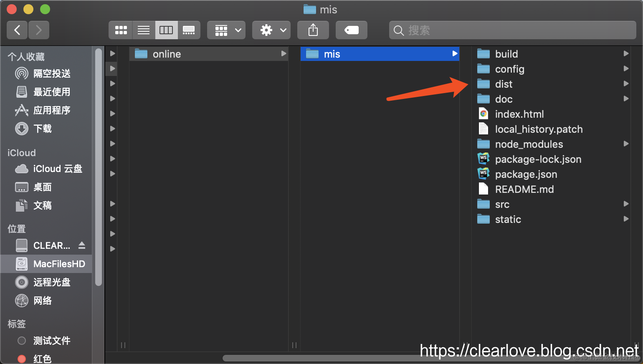The height and width of the screenshot is (364, 643).
Task: Select the 红色 red tag
Action: tap(46, 359)
